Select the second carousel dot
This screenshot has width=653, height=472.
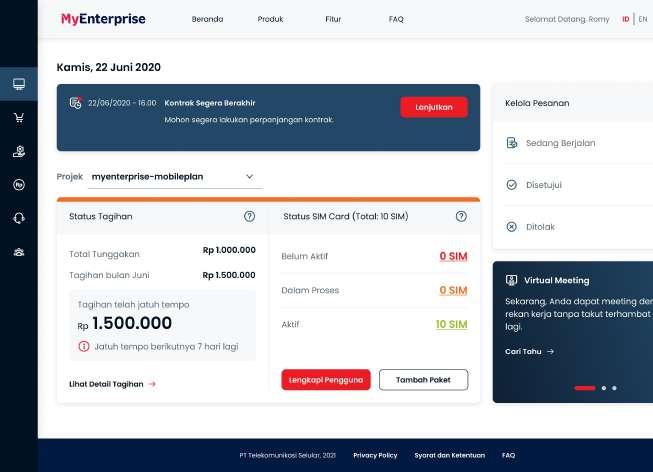click(x=604, y=388)
